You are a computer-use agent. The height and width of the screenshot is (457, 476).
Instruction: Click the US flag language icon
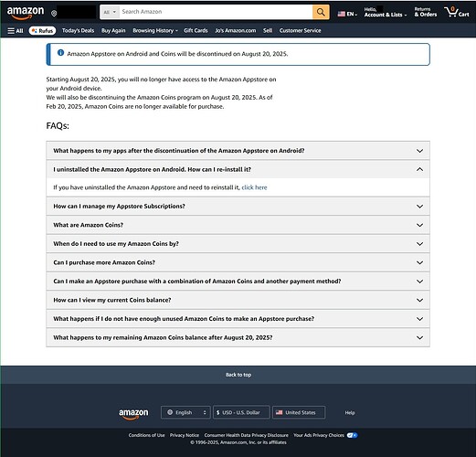(342, 14)
